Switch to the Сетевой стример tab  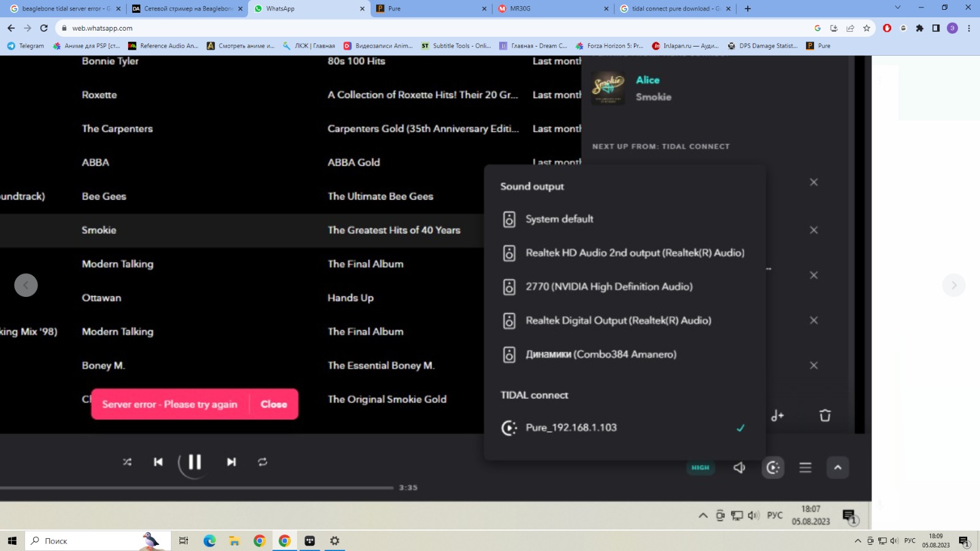[x=187, y=9]
